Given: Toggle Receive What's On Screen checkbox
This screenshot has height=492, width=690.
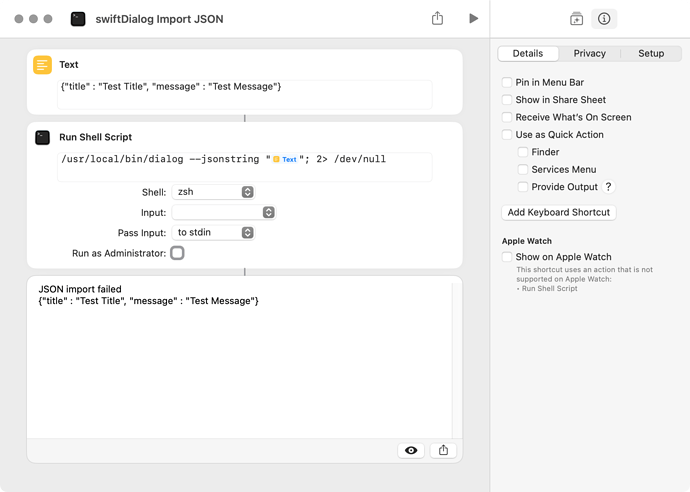Looking at the screenshot, I should tap(507, 117).
